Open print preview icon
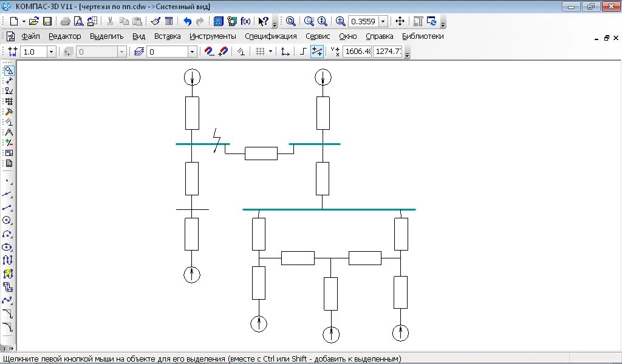Image resolution: width=622 pixels, height=364 pixels. coord(78,21)
